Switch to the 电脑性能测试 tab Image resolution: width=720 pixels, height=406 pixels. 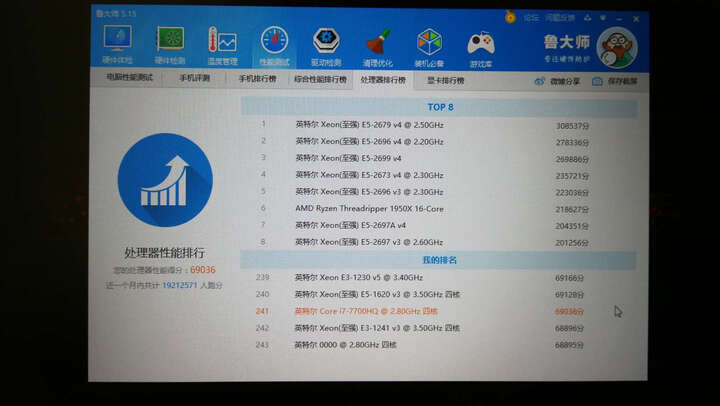[129, 78]
